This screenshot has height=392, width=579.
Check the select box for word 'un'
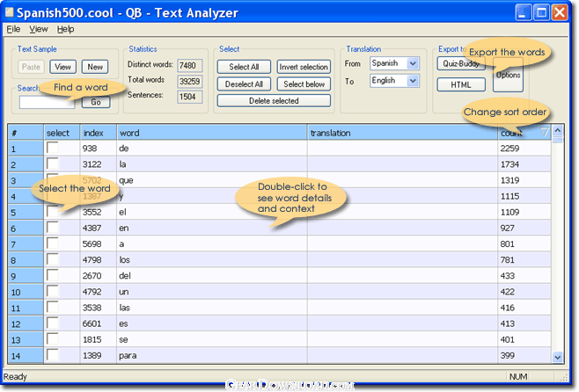pos(53,291)
